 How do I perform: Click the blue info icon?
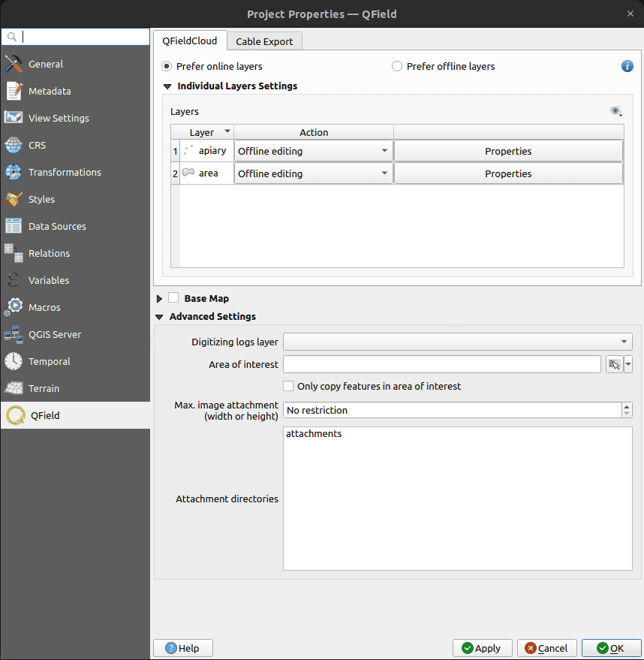(x=627, y=66)
